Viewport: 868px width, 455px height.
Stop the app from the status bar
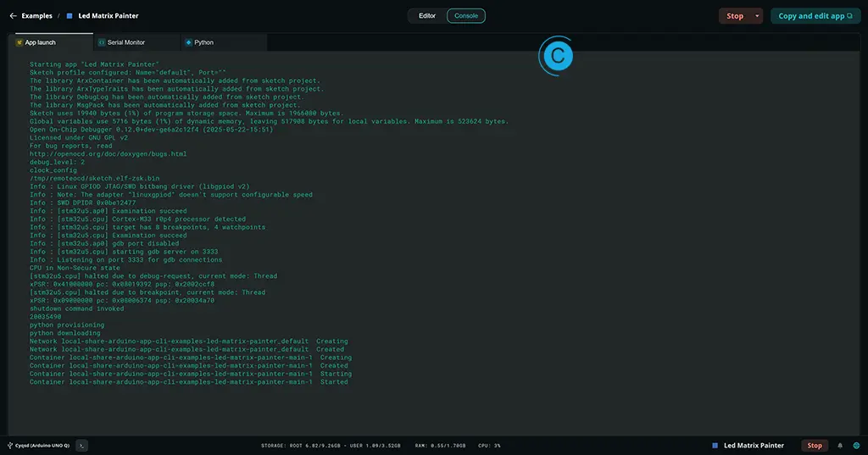815,446
